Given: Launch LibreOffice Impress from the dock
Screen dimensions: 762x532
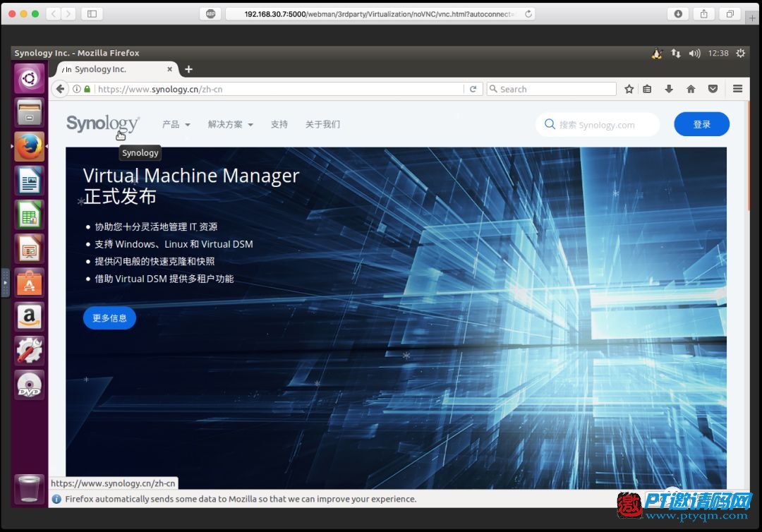Looking at the screenshot, I should (29, 248).
